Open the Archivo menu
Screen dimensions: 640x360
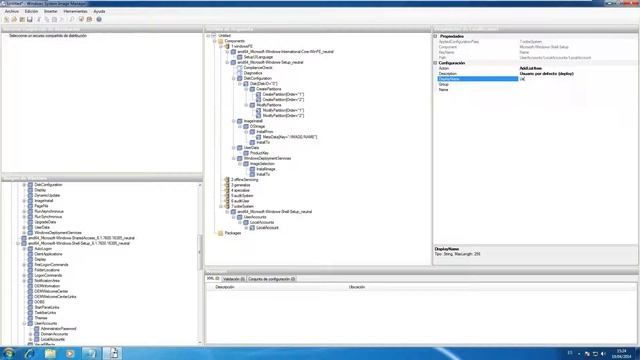click(x=11, y=11)
